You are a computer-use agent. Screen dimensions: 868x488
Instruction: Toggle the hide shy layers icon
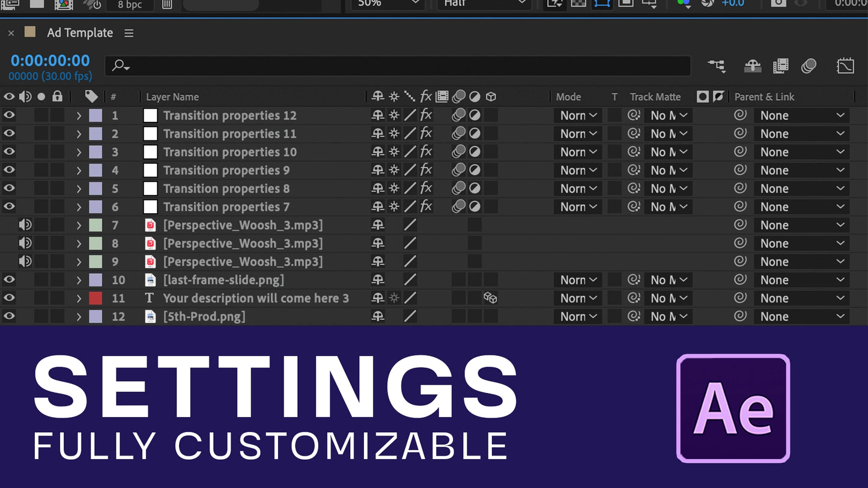click(753, 66)
